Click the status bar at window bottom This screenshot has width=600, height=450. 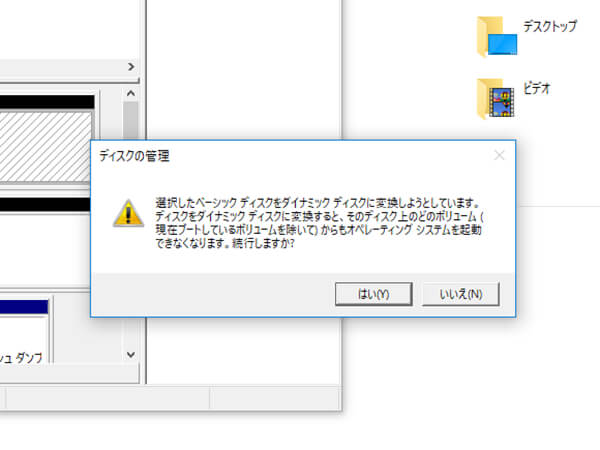(171, 399)
